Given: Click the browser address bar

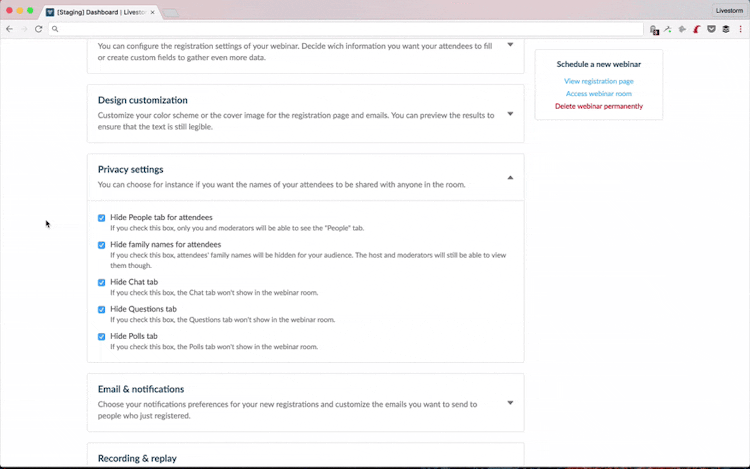Looking at the screenshot, I should point(340,29).
